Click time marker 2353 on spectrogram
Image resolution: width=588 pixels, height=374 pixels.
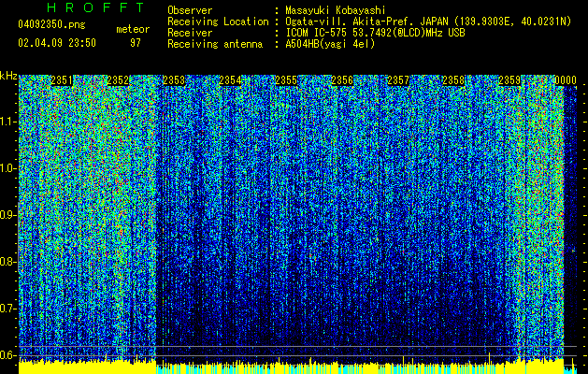click(x=174, y=80)
